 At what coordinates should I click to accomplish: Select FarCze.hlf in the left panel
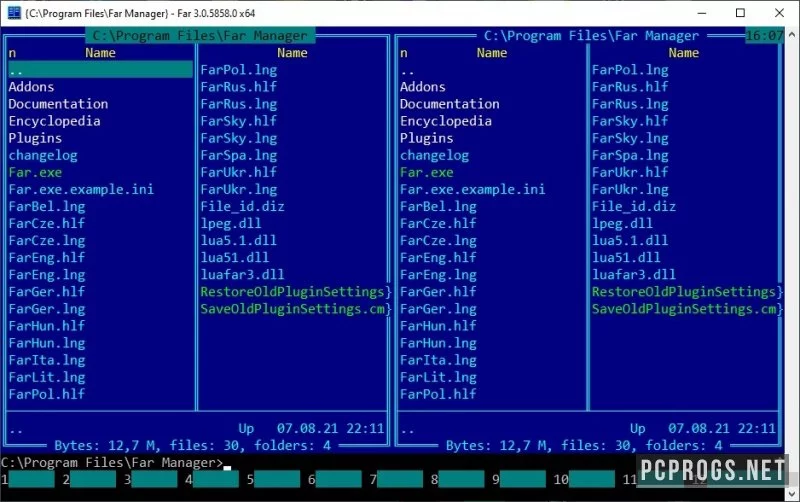(x=47, y=223)
